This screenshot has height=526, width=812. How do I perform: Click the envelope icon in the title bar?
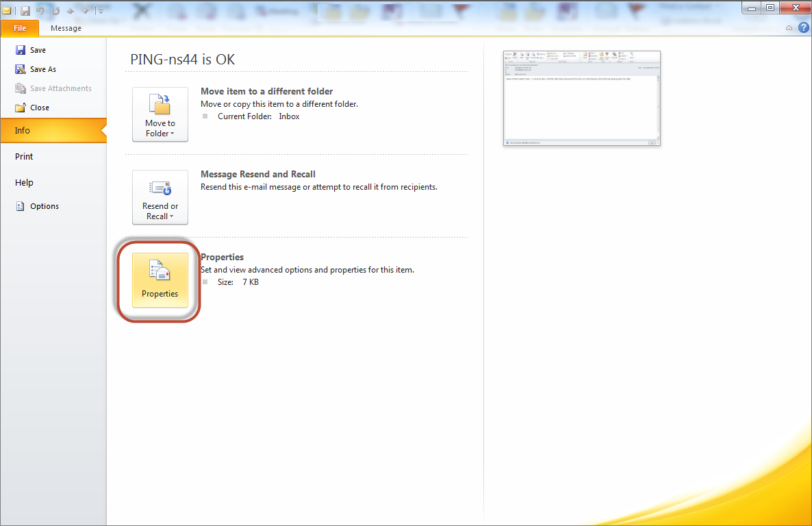[x=7, y=10]
